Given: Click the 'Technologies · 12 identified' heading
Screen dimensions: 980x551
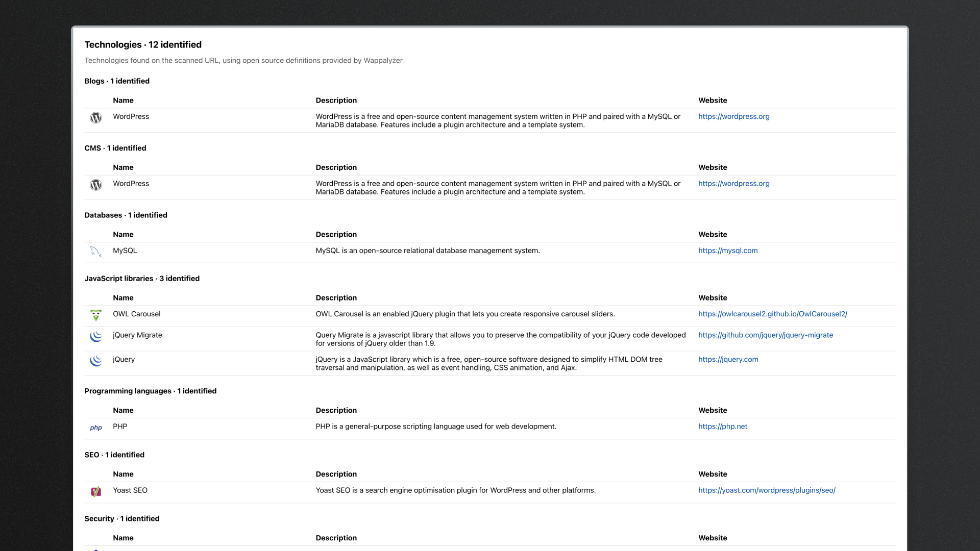Looking at the screenshot, I should click(143, 44).
